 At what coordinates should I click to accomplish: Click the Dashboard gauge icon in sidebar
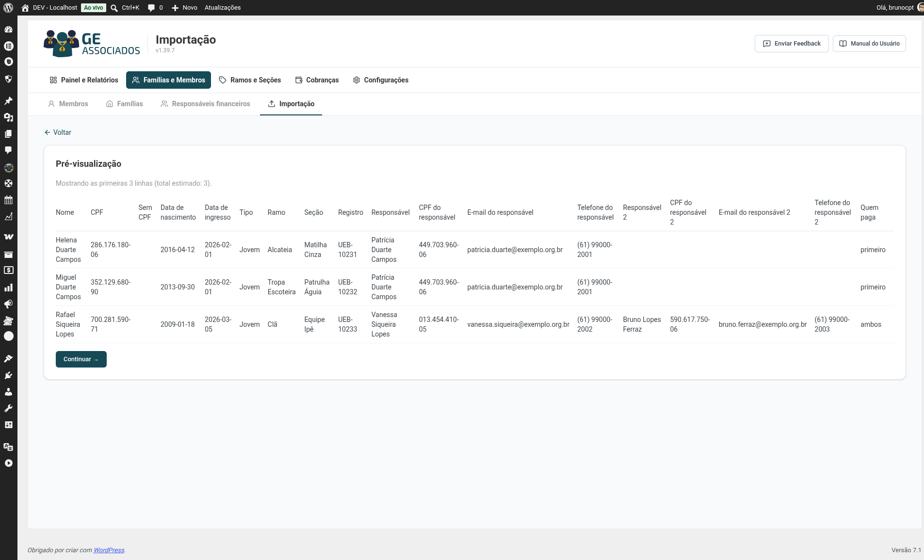pos(8,30)
